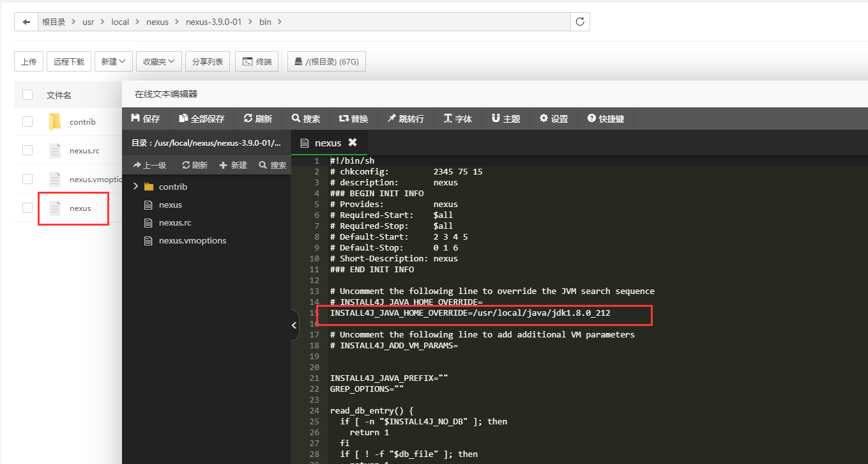
Task: Refresh the directory with the breadcrumb reload icon
Action: 579,21
